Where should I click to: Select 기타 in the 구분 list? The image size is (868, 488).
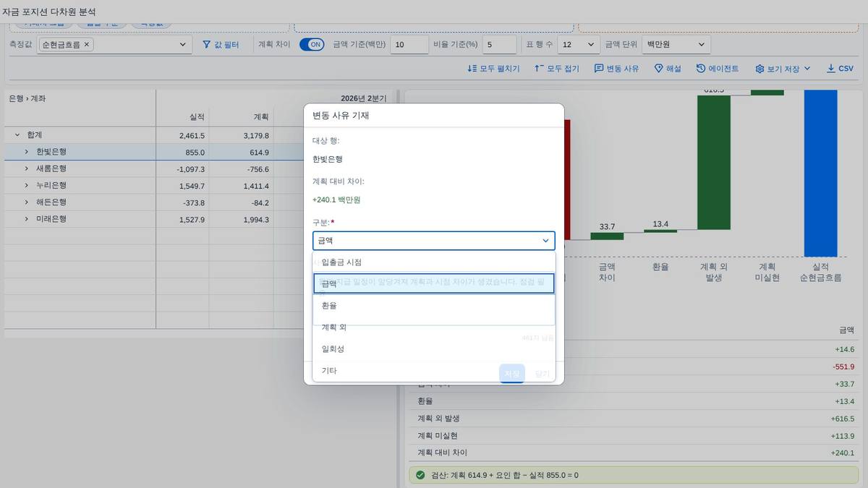pyautogui.click(x=434, y=370)
